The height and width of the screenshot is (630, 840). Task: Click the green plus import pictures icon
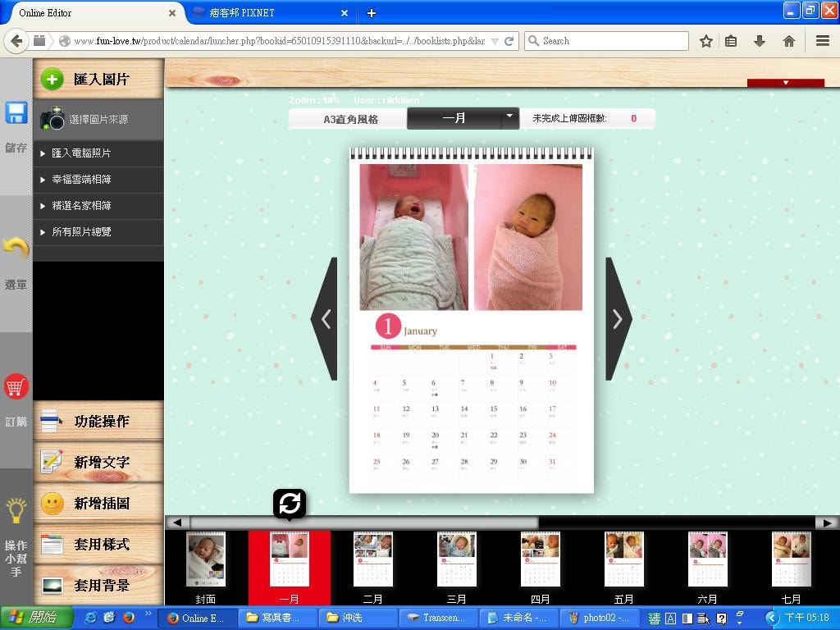click(x=52, y=80)
